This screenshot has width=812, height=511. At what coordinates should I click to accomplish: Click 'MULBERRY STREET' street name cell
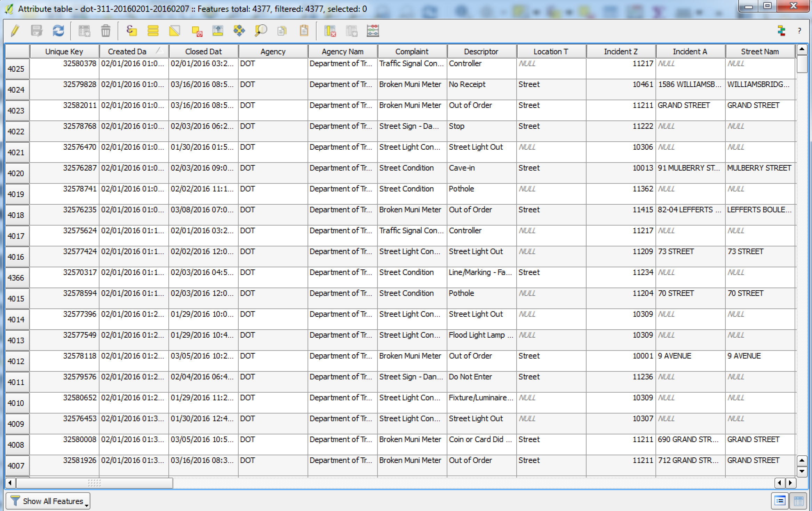(761, 173)
